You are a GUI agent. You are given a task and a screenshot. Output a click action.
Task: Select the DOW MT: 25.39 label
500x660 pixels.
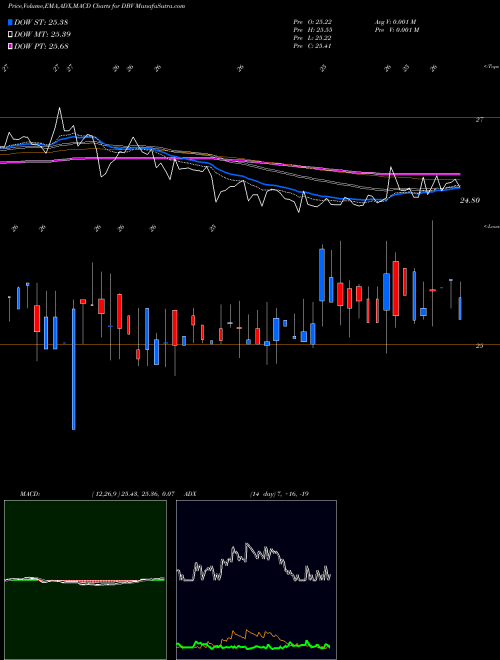point(43,35)
